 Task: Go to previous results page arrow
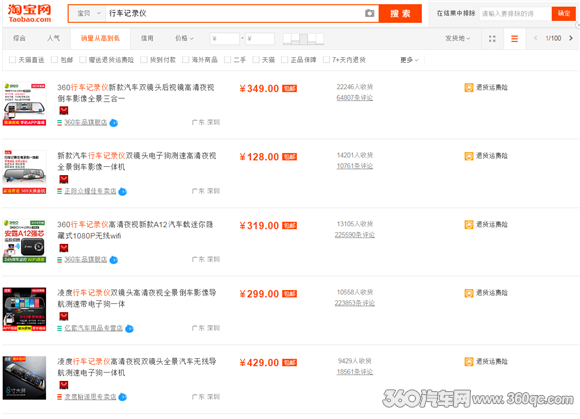pos(535,38)
